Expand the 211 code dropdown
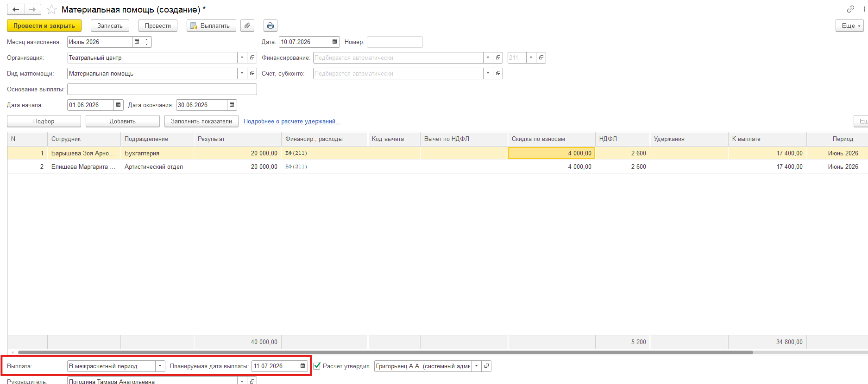 (531, 58)
